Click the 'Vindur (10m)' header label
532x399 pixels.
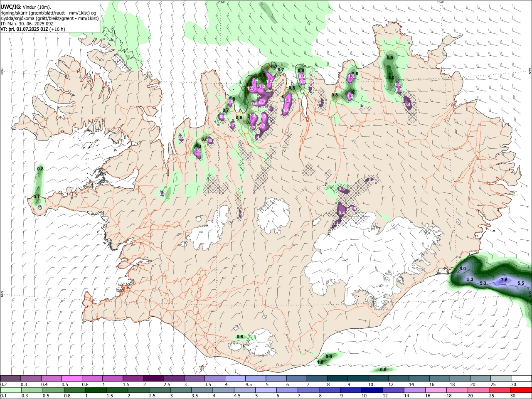[x=36, y=7]
